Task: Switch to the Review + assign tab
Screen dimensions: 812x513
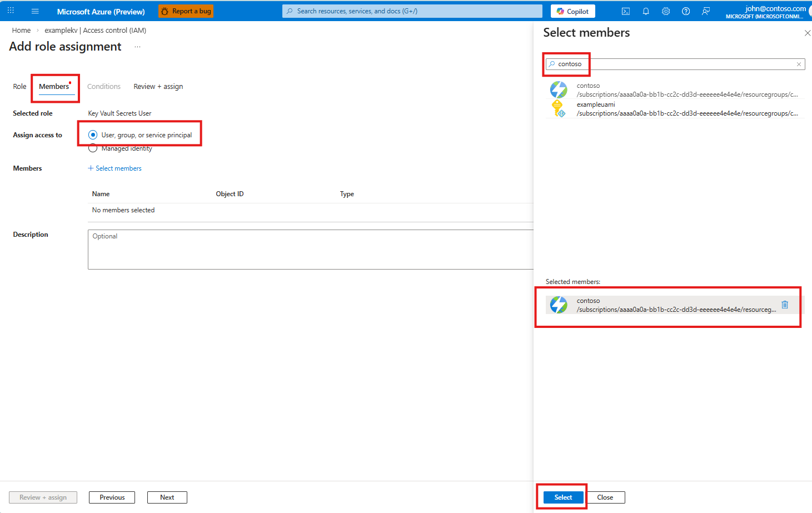Action: 158,87
